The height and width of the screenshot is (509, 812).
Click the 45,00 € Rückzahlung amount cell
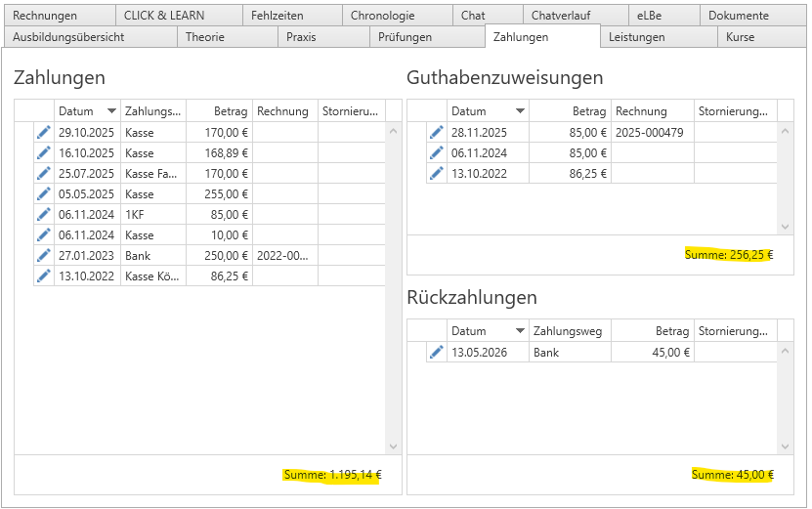[x=653, y=352]
